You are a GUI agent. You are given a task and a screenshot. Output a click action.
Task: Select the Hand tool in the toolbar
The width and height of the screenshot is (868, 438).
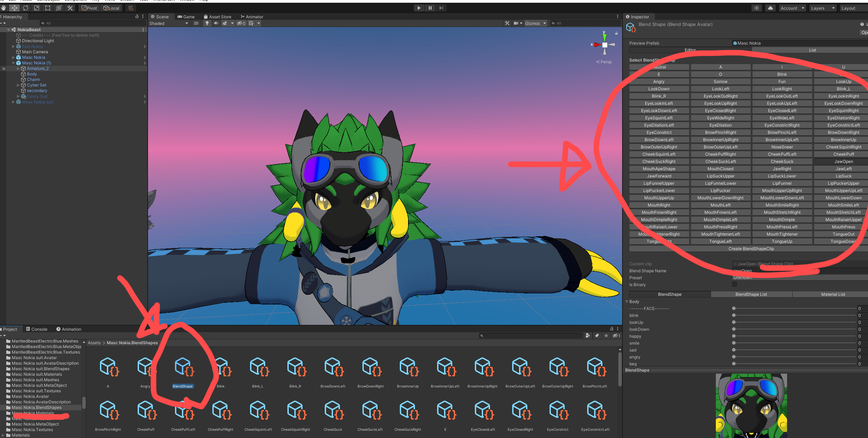[x=3, y=8]
